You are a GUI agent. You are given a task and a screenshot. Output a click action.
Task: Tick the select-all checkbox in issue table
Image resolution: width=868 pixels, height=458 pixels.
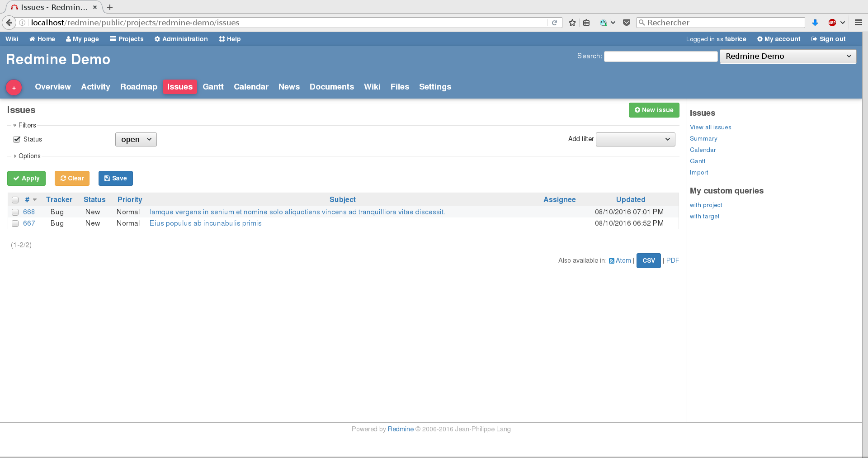pos(15,200)
